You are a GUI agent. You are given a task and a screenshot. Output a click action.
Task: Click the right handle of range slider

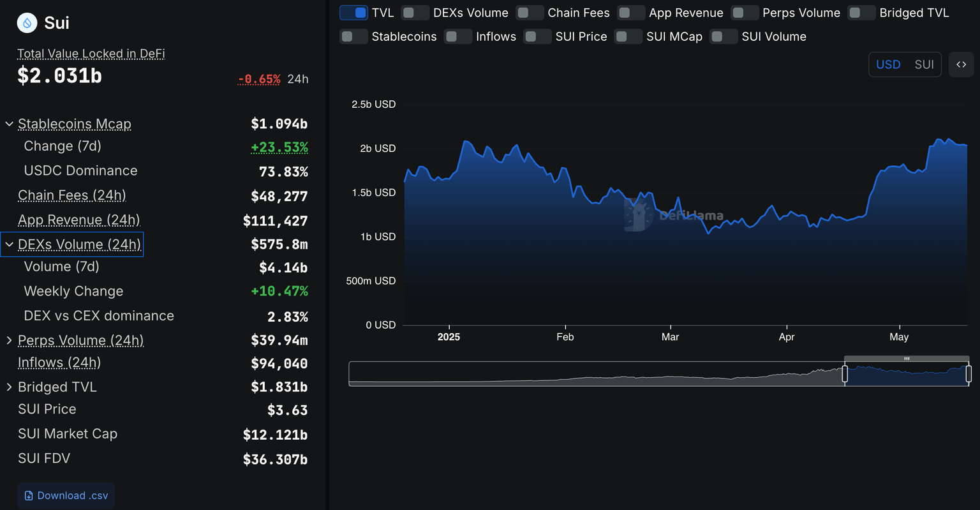click(x=969, y=374)
